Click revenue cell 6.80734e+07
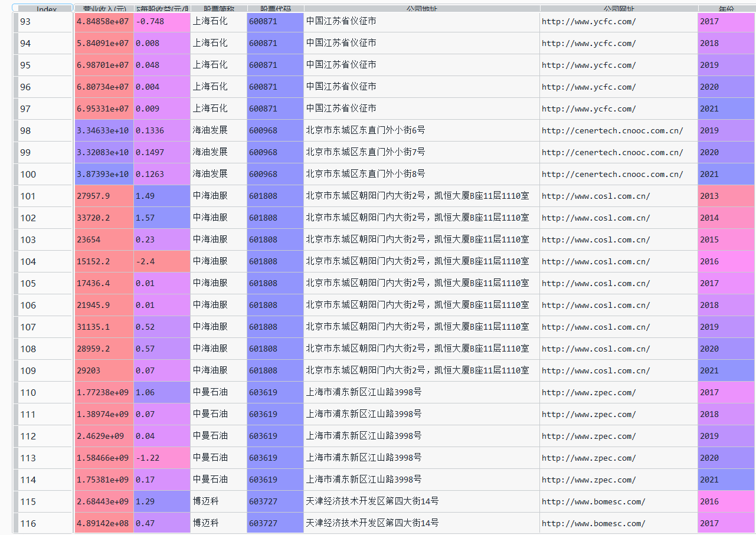The height and width of the screenshot is (535, 756). coord(104,87)
